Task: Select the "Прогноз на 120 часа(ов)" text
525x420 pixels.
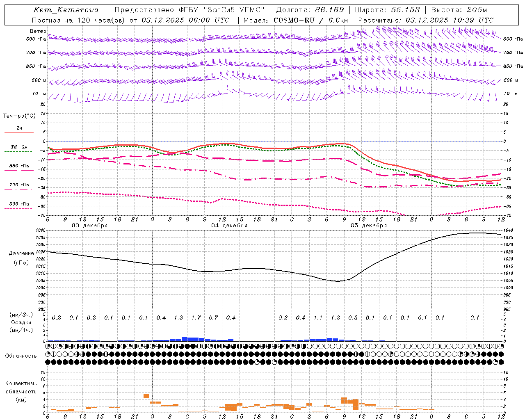Action: pos(79,20)
